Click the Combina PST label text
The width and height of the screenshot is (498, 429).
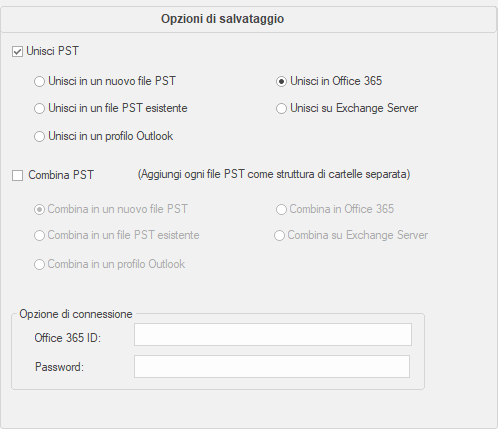tap(61, 175)
